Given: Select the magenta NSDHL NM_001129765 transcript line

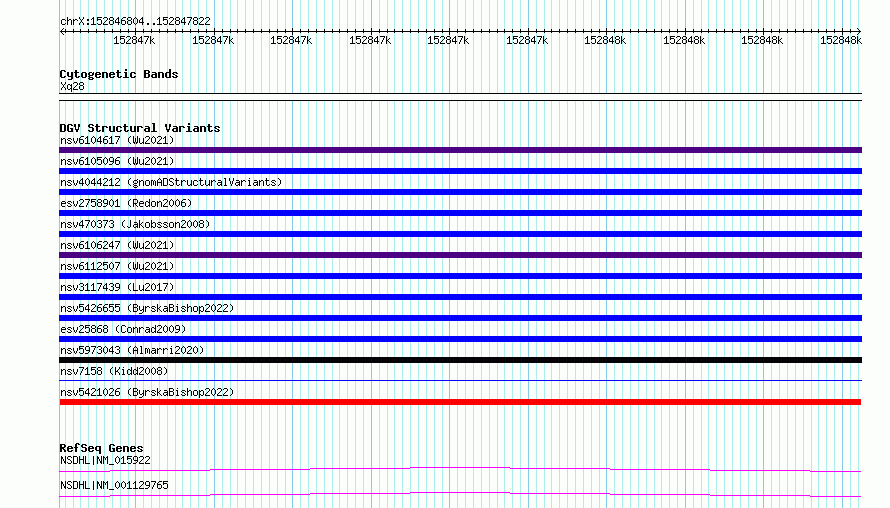Looking at the screenshot, I should click(x=460, y=494).
